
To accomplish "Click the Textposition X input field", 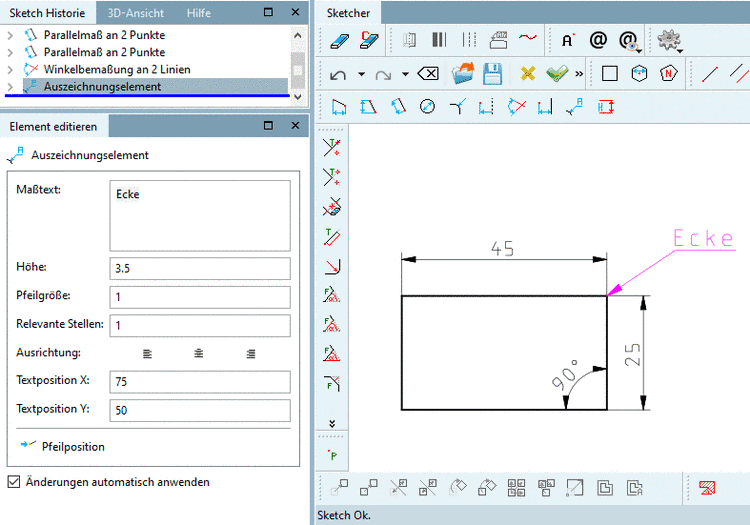I will pos(200,382).
